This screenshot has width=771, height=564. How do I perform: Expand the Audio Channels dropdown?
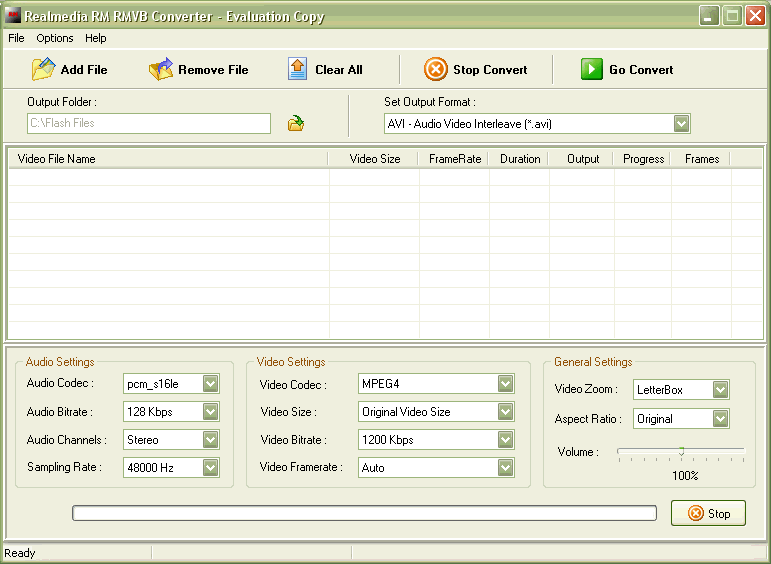point(210,440)
